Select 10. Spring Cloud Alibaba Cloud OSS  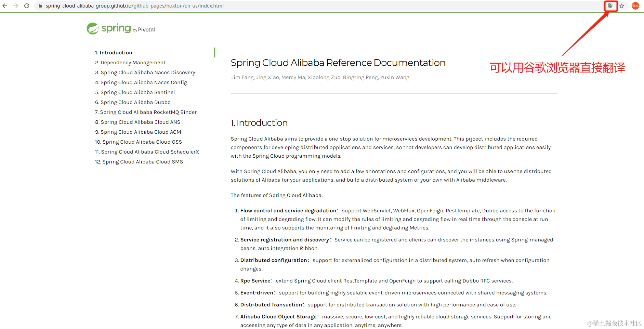point(139,142)
